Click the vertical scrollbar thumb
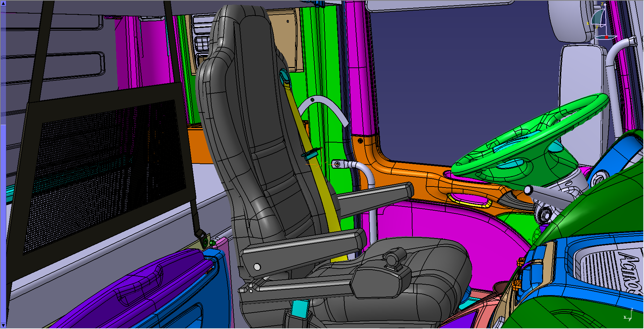644x329 pixels. [3, 224]
